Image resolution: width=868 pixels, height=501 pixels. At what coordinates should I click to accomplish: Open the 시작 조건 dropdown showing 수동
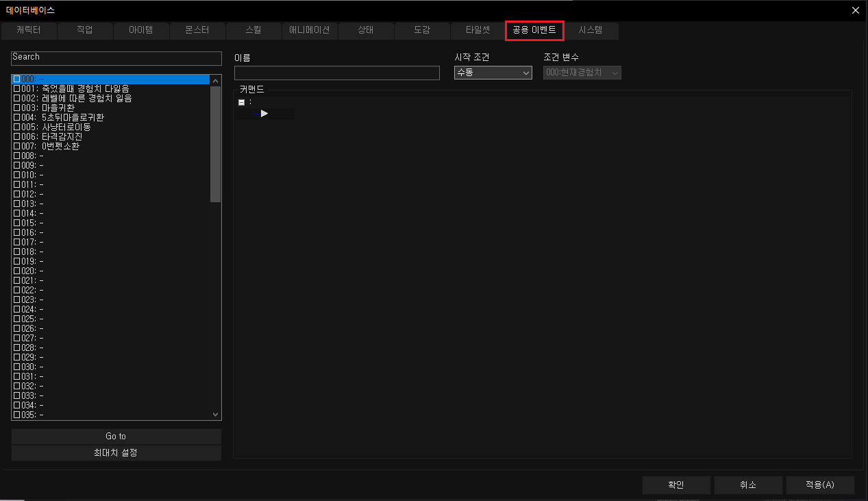pos(493,73)
